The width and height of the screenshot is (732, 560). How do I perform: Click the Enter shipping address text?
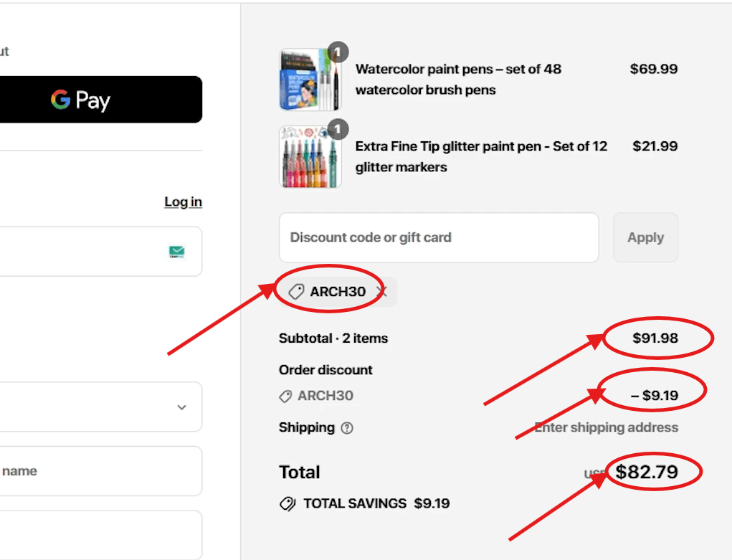606,427
